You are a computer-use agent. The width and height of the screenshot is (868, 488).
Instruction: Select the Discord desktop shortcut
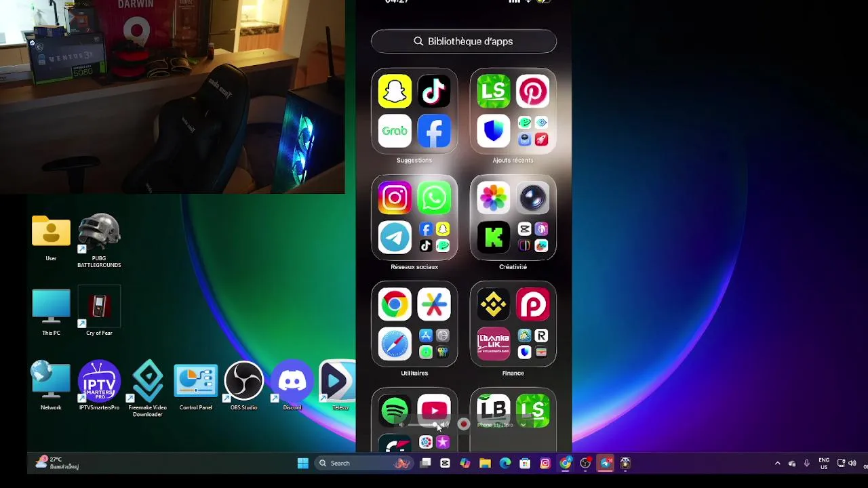pyautogui.click(x=292, y=386)
